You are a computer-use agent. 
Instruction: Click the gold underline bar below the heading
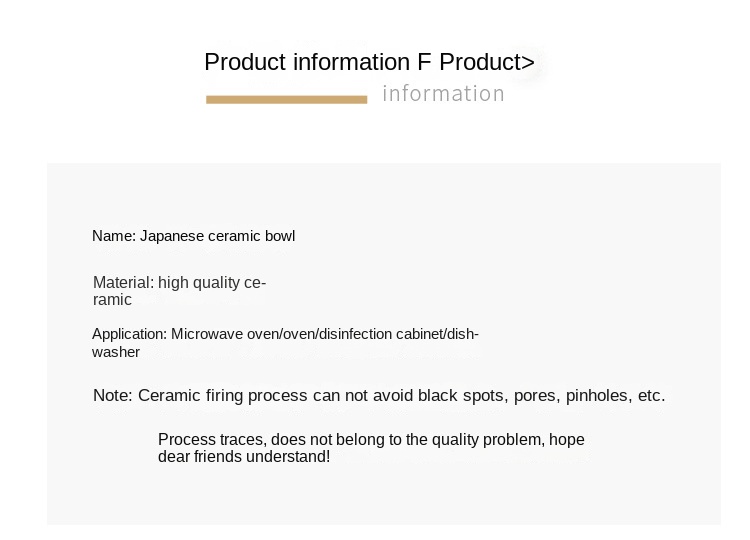pyautogui.click(x=286, y=99)
